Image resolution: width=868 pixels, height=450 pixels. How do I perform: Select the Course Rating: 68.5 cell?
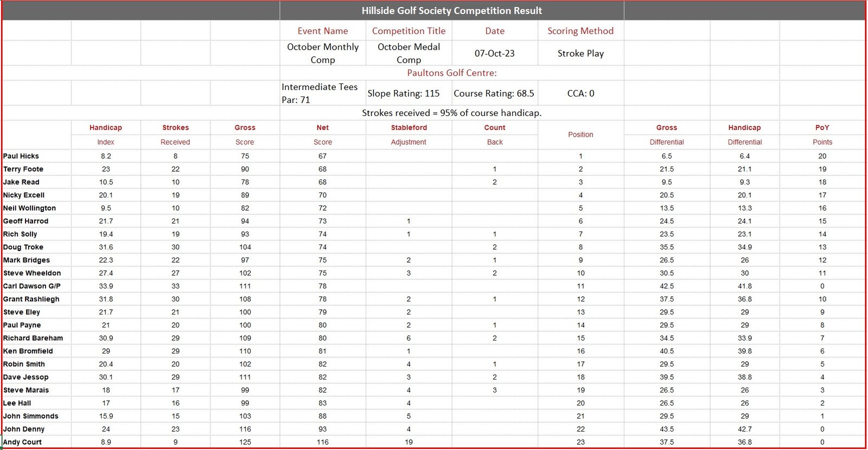494,93
